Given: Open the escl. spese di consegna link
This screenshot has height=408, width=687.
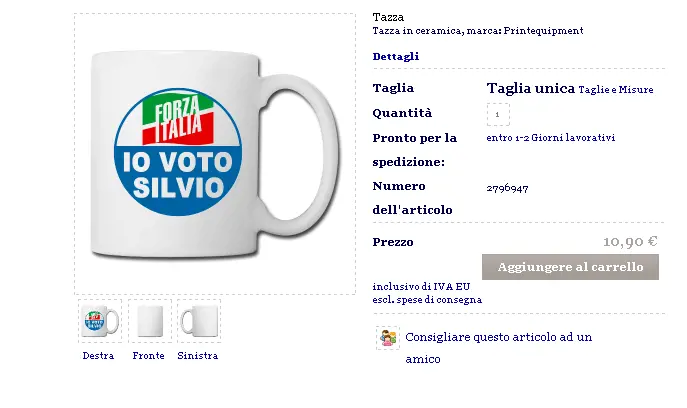Looking at the screenshot, I should point(427,300).
